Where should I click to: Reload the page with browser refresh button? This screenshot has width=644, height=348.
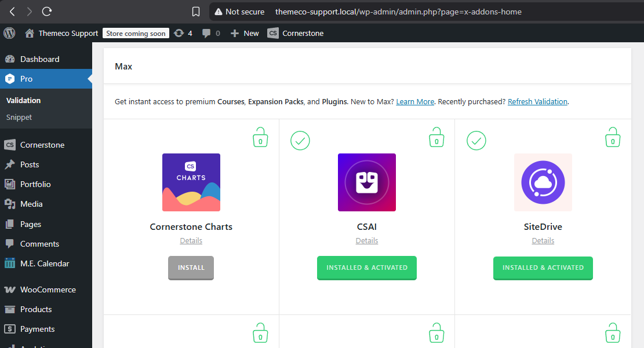47,12
